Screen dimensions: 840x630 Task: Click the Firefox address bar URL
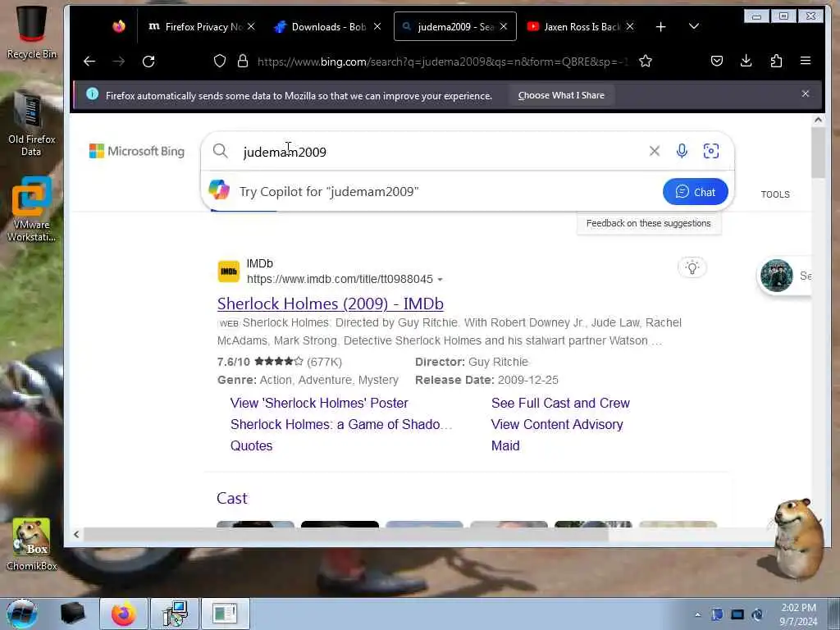(x=442, y=61)
